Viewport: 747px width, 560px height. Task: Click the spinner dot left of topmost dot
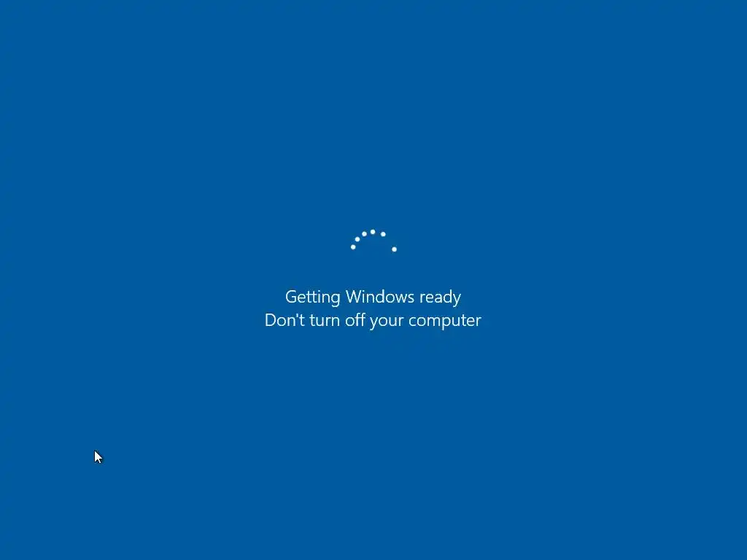pyautogui.click(x=365, y=234)
